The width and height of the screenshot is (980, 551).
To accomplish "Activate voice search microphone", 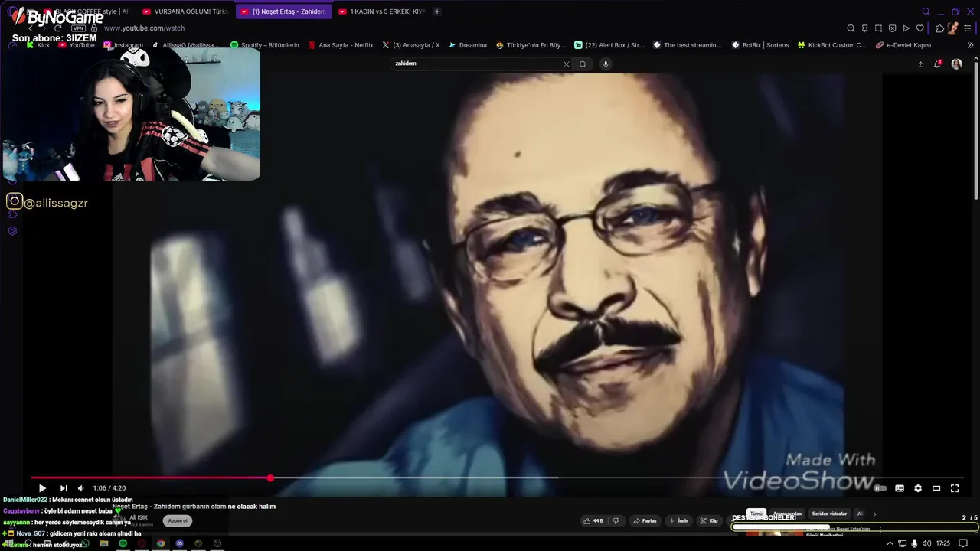I will (606, 64).
